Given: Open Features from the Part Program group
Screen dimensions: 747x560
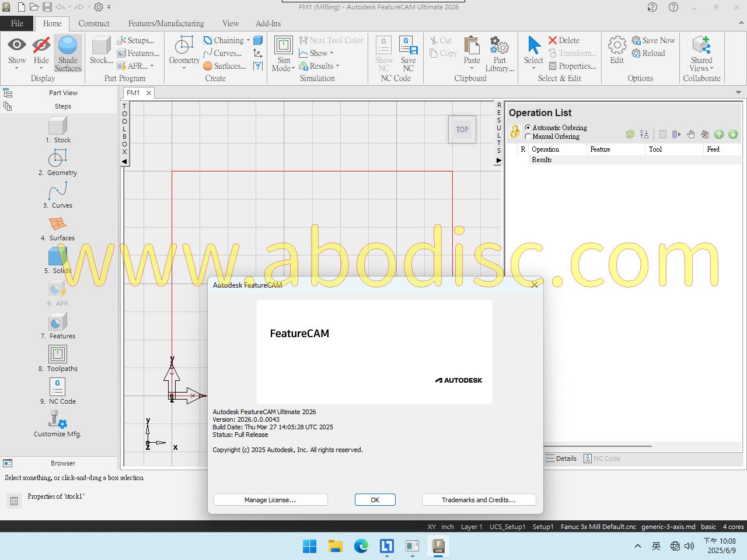Looking at the screenshot, I should (138, 53).
